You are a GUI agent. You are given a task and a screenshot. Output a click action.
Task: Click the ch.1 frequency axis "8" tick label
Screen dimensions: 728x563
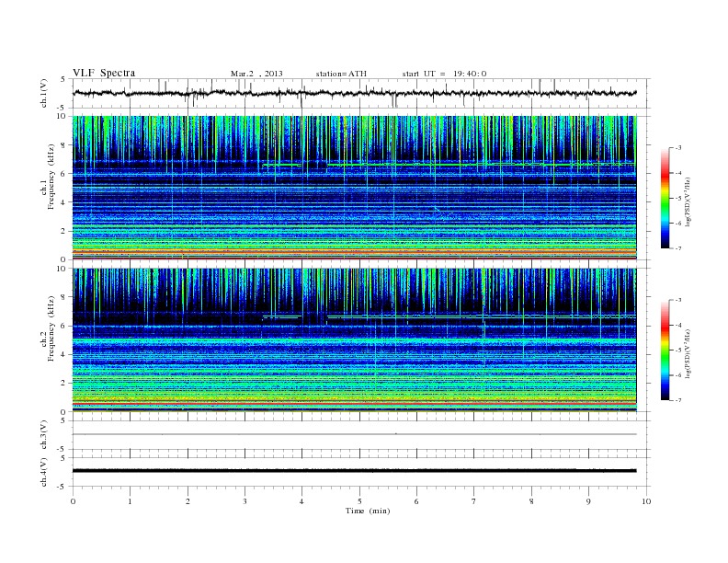click(63, 145)
